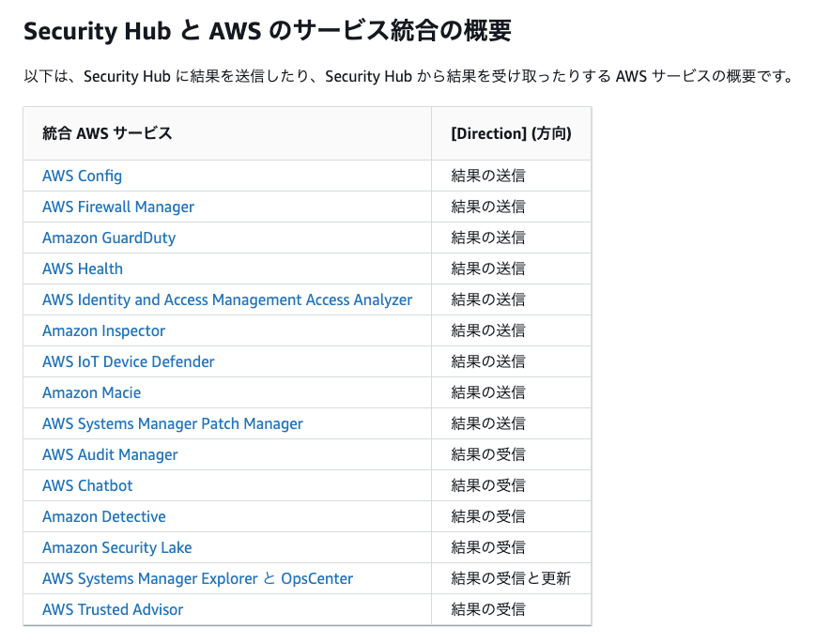Open the Amazon Macie link

click(92, 392)
